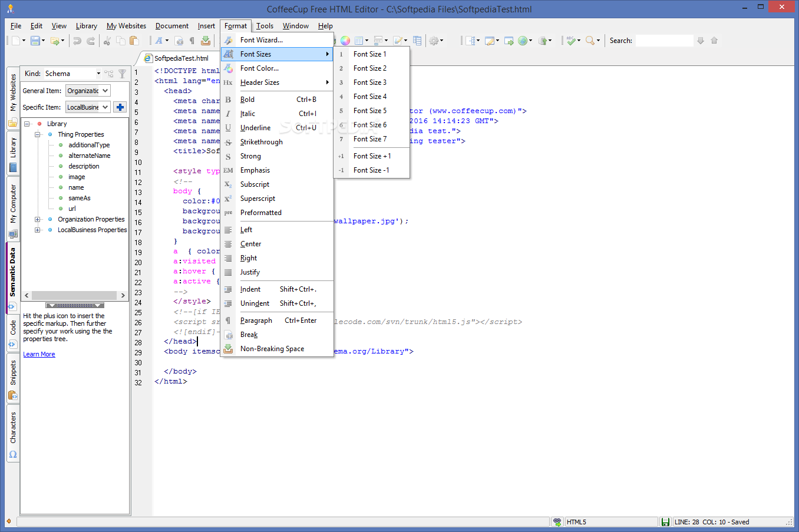The width and height of the screenshot is (799, 532).
Task: Select sameAs tree item
Action: [x=80, y=198]
